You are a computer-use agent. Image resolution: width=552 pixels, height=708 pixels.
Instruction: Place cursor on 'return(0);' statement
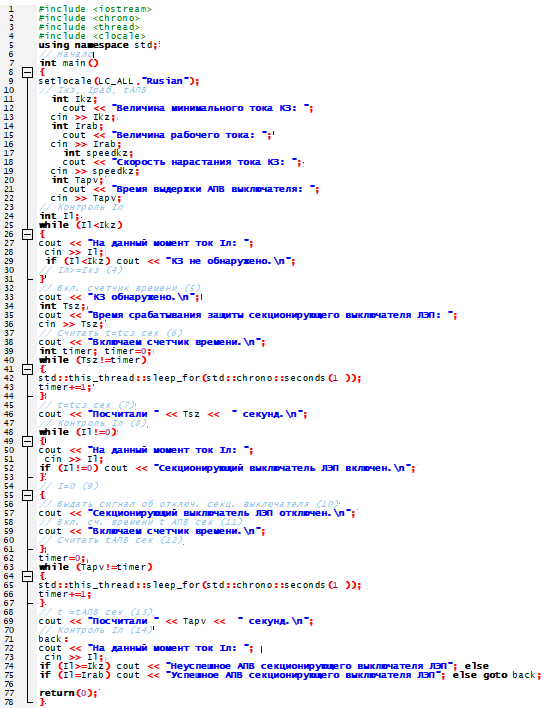coord(68,693)
